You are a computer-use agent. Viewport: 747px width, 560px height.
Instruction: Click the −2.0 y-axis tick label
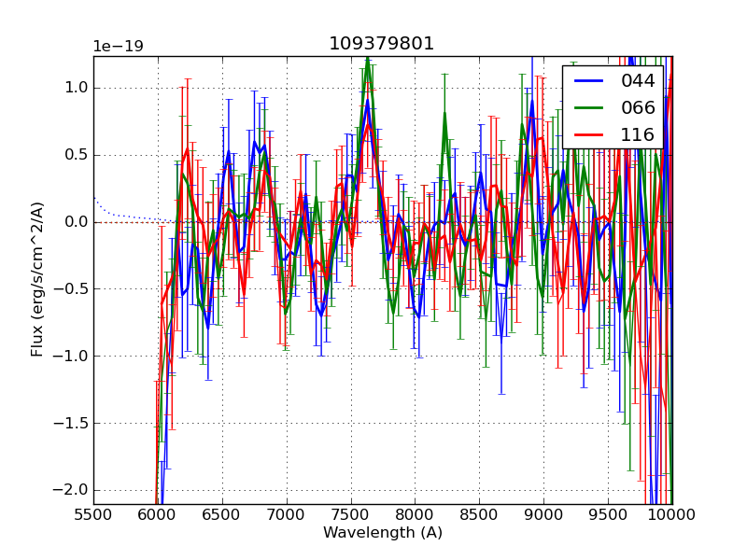point(71,490)
